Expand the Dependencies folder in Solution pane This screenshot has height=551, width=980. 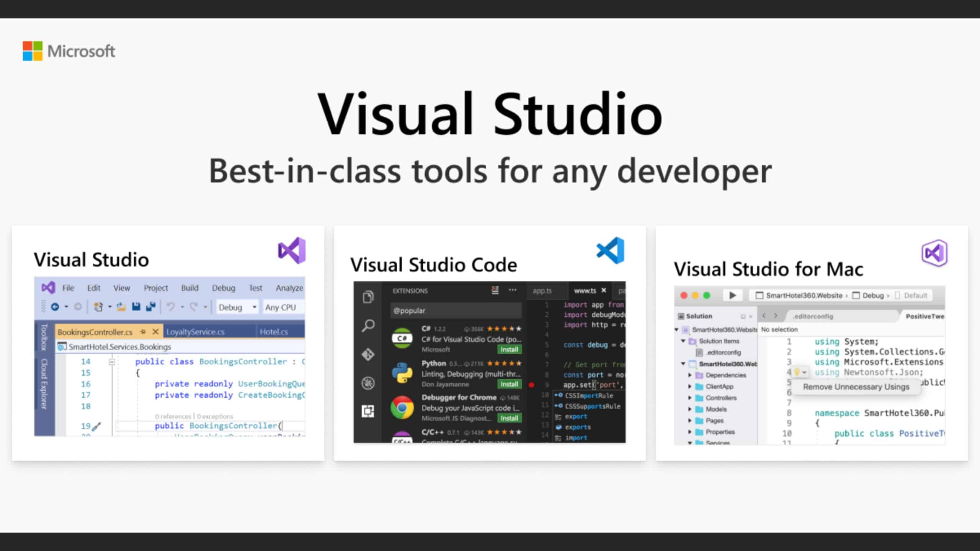[690, 375]
